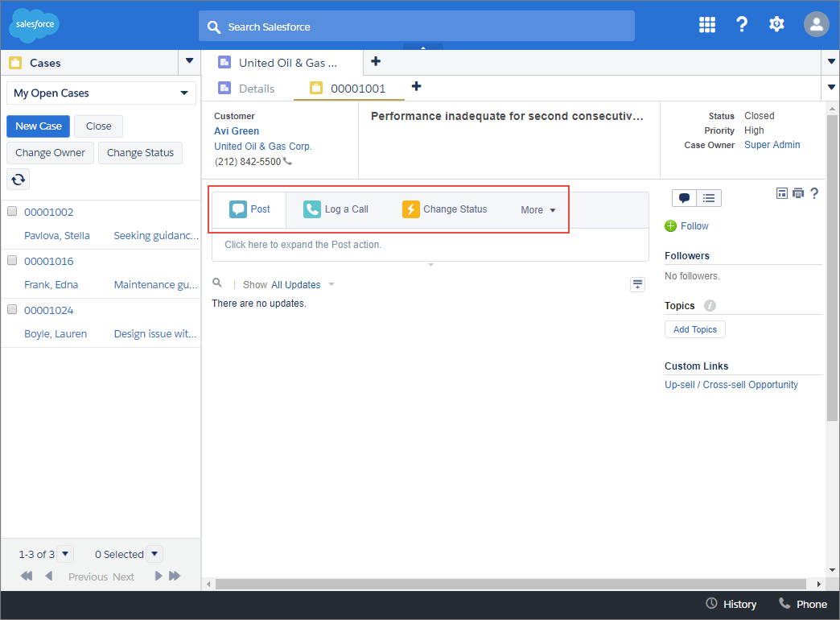Image resolution: width=840 pixels, height=620 pixels.
Task: Click the New Case button
Action: tap(38, 126)
